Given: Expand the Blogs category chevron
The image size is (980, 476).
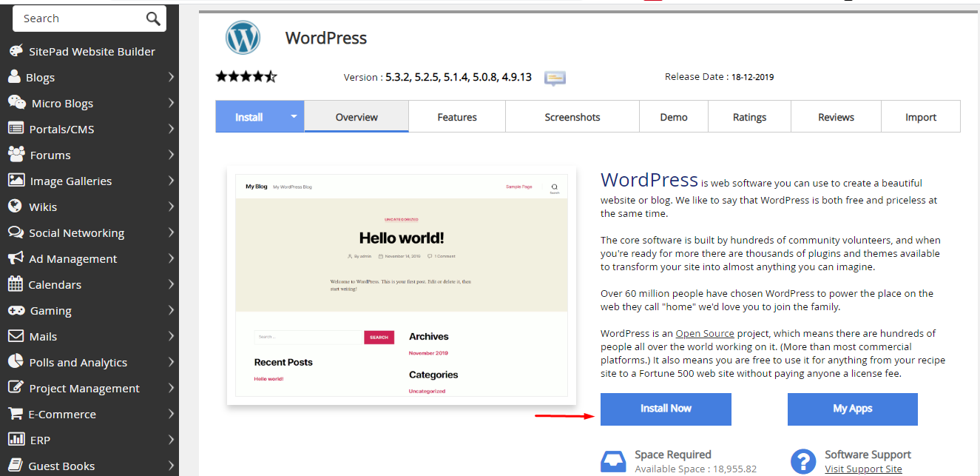Looking at the screenshot, I should (171, 77).
